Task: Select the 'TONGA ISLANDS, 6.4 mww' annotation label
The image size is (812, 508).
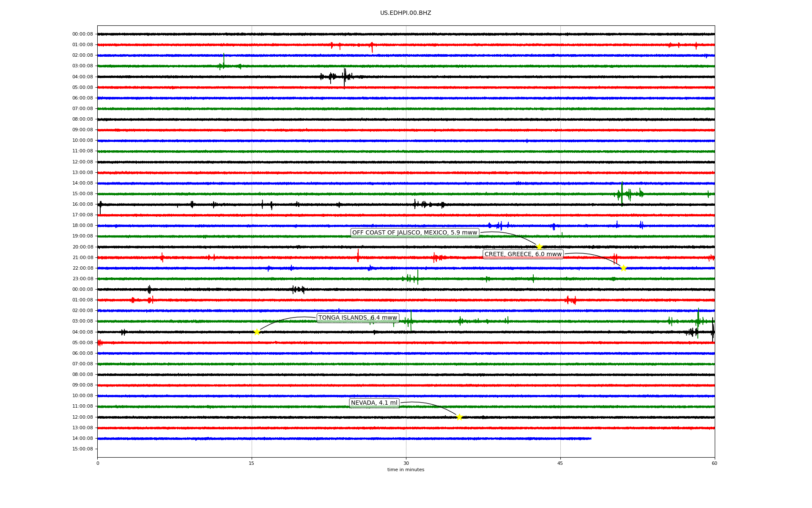Action: click(358, 318)
